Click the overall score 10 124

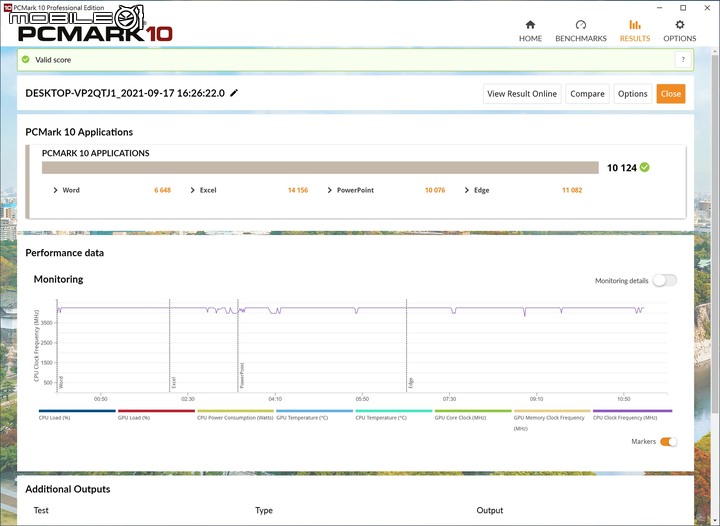click(x=622, y=168)
